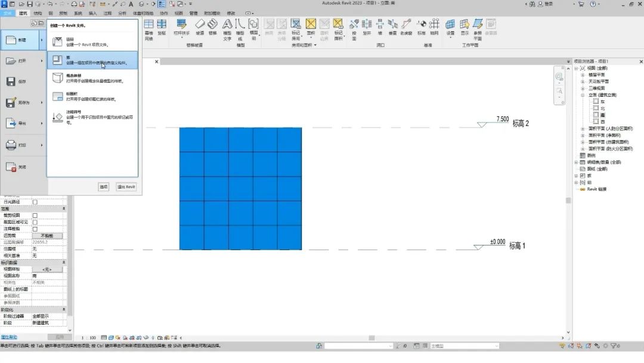Close the elevation view tab
This screenshot has height=363, width=644.
(156, 61)
